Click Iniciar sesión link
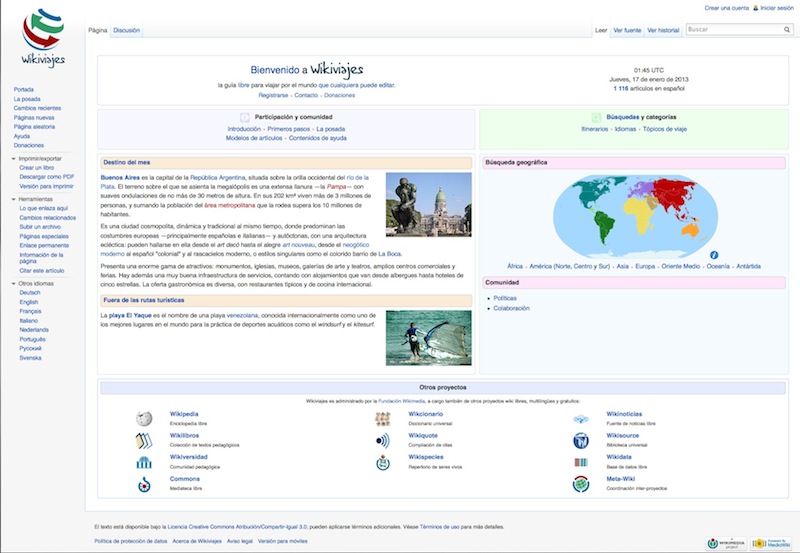The width and height of the screenshot is (800, 553). coord(777,8)
